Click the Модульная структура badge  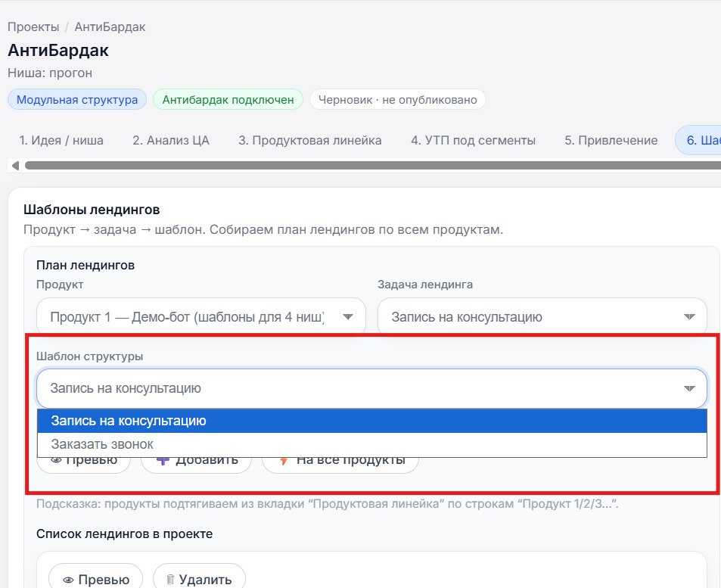click(76, 99)
